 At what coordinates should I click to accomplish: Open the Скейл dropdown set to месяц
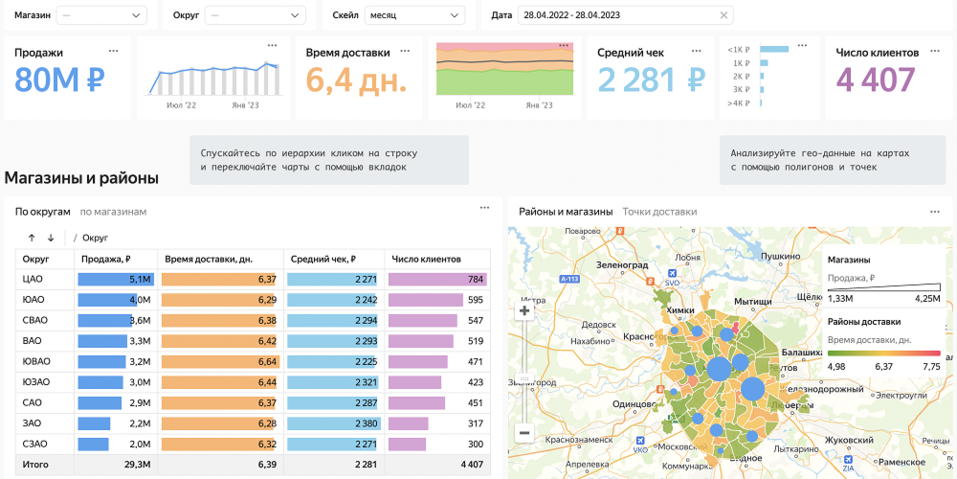coord(413,16)
